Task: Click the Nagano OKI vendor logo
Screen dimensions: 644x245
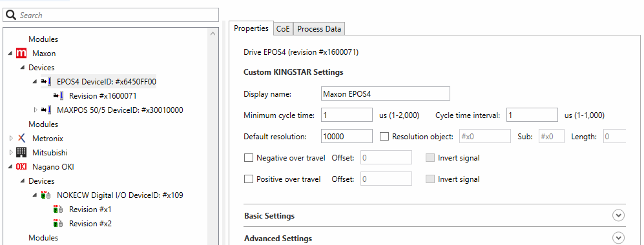Action: tap(21, 167)
